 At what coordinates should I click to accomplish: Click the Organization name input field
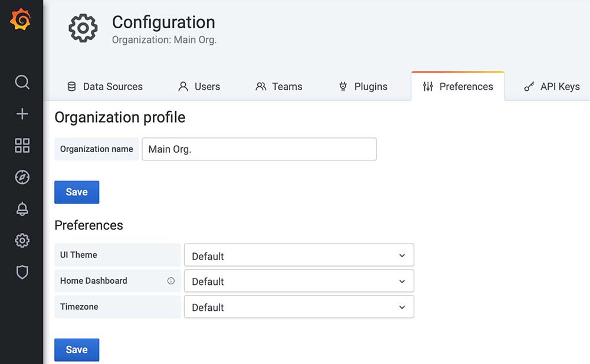coord(259,149)
